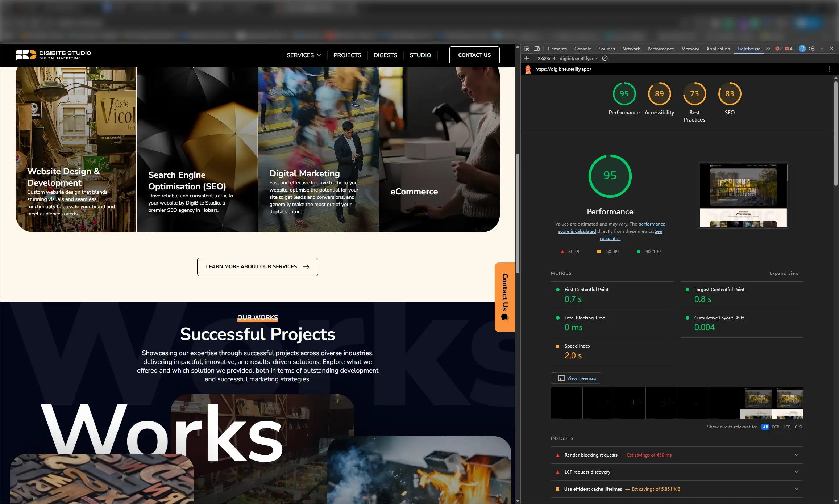Click the Largest Contentful Paint metric
The width and height of the screenshot is (839, 504).
pyautogui.click(x=742, y=295)
